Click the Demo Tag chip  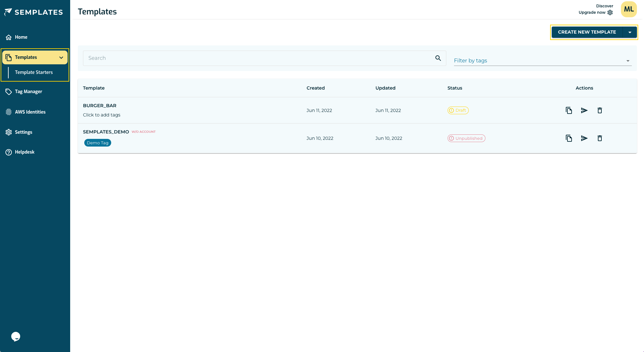point(97,143)
